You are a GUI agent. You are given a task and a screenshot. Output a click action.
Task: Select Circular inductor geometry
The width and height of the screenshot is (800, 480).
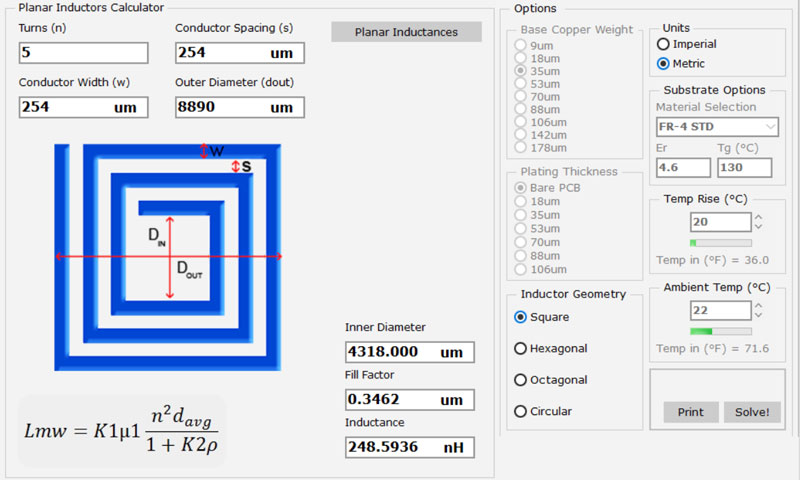[520, 411]
